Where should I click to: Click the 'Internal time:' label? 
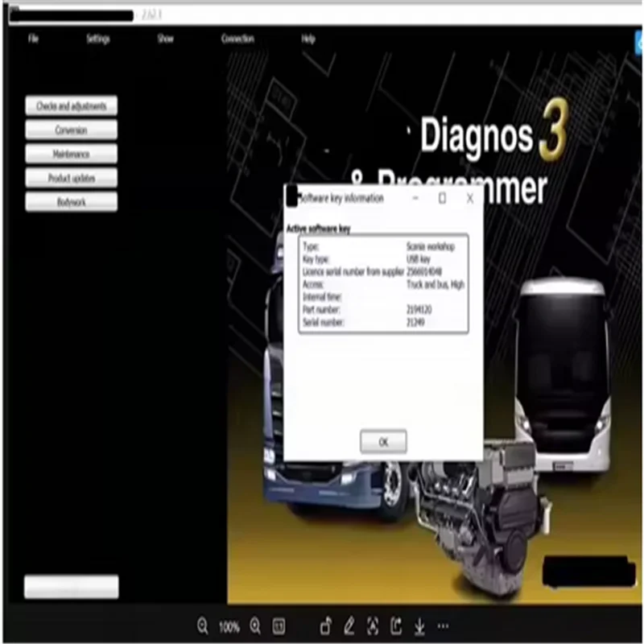click(x=322, y=297)
